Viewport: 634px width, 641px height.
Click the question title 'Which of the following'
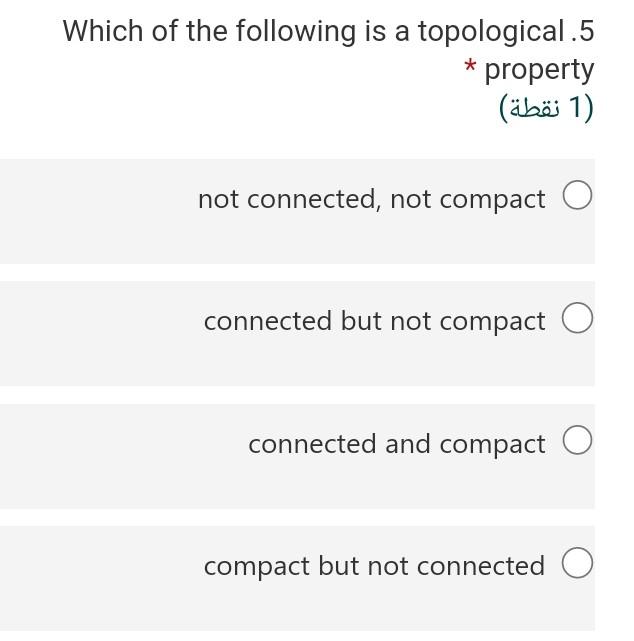(209, 32)
